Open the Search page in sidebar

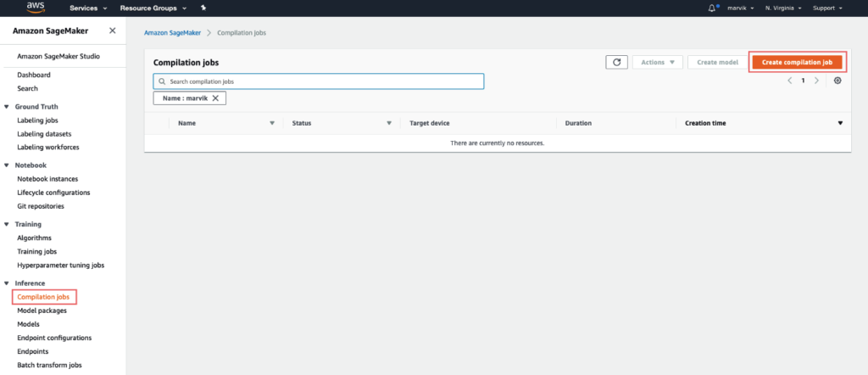(28, 88)
